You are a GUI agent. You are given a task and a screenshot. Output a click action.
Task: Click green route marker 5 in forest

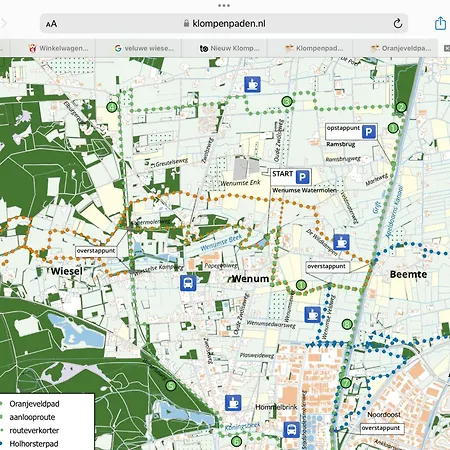[x=171, y=386]
